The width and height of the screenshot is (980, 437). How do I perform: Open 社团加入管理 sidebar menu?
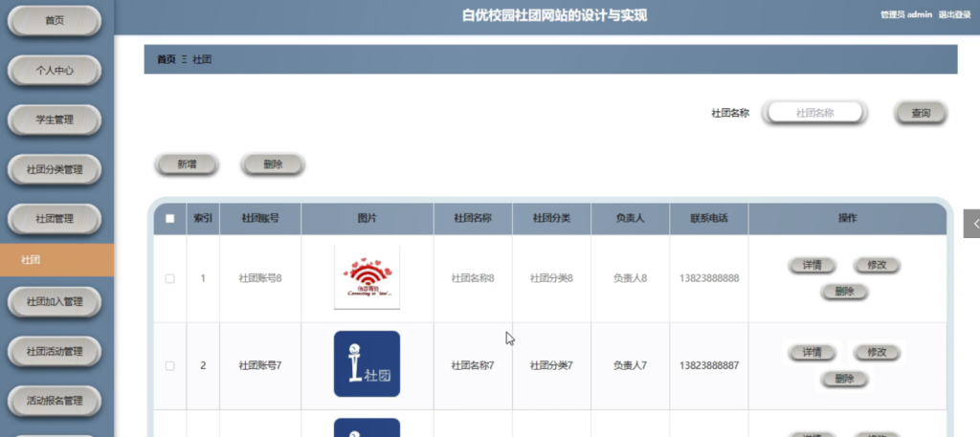55,301
